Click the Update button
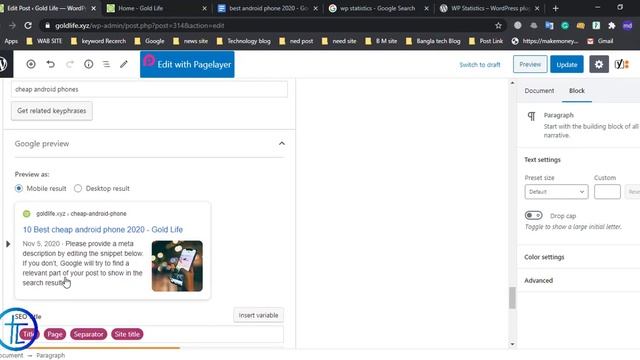The image size is (640, 360). [567, 64]
